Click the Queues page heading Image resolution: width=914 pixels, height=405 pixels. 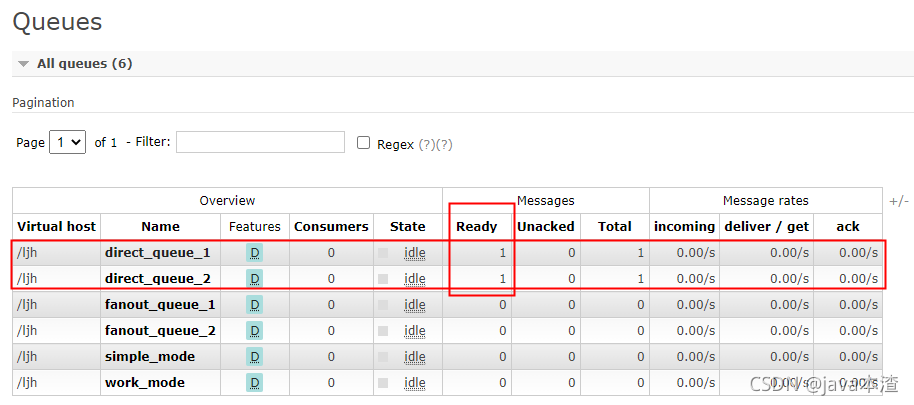[57, 22]
